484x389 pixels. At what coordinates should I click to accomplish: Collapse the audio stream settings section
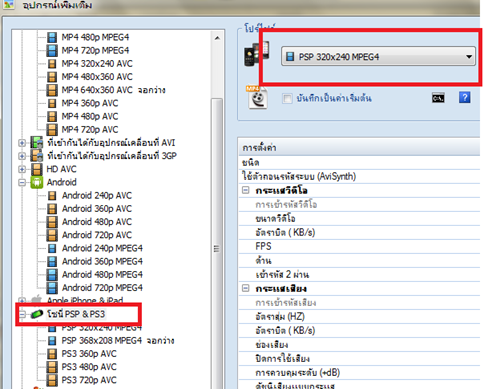[x=246, y=288]
